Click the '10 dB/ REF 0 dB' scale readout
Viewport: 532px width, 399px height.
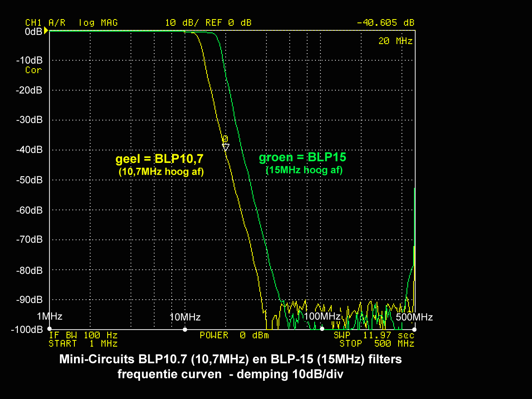click(x=208, y=22)
